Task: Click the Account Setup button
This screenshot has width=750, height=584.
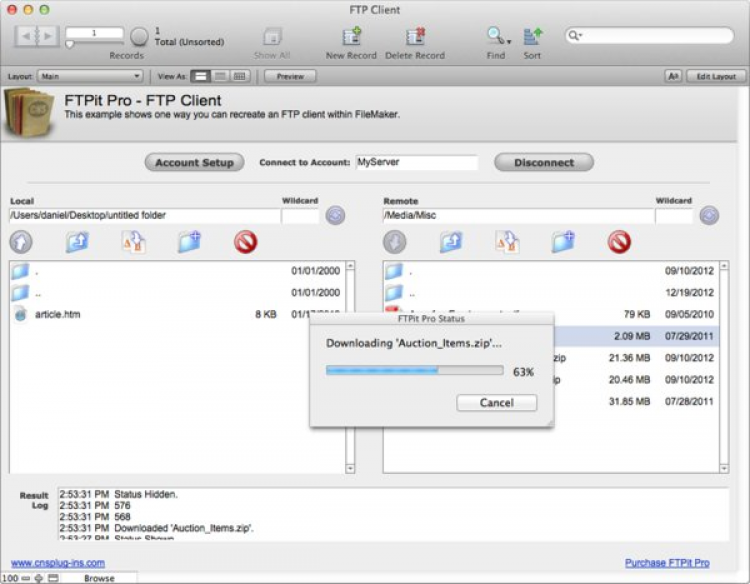Action: tap(194, 163)
